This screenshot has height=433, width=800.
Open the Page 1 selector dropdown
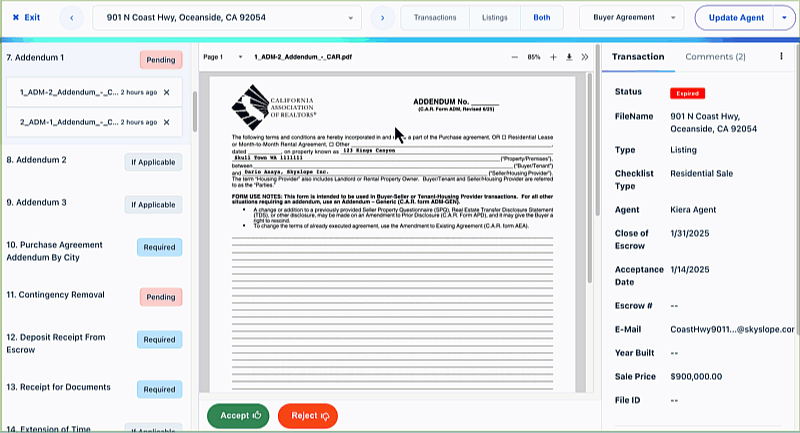point(222,57)
